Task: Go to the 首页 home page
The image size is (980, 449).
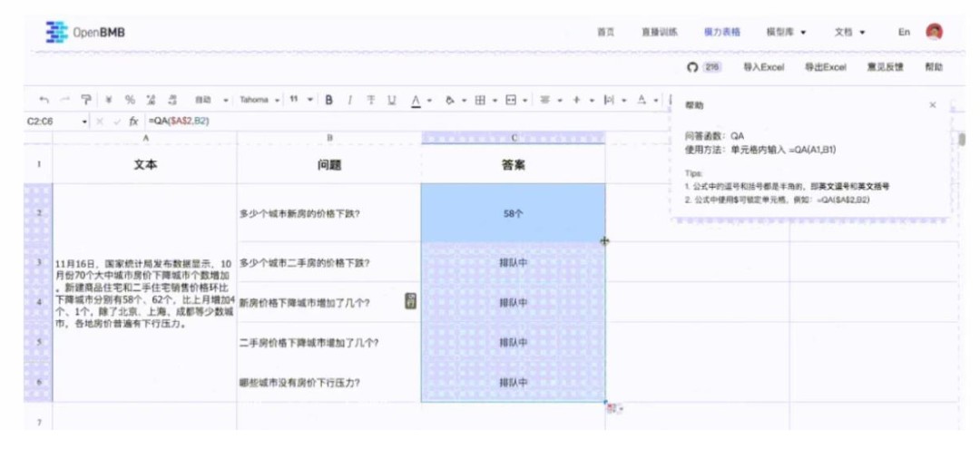Action: [605, 32]
